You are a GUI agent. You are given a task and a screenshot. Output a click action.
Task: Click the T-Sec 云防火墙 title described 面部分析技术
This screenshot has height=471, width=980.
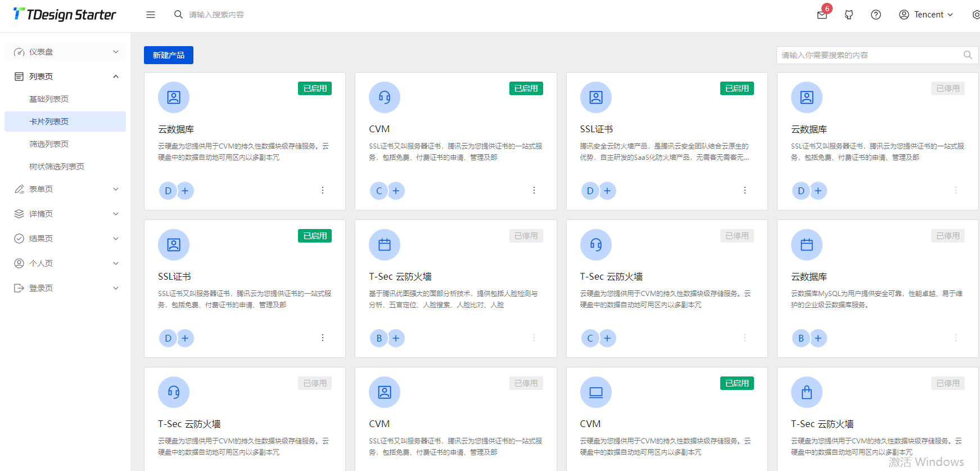click(400, 277)
